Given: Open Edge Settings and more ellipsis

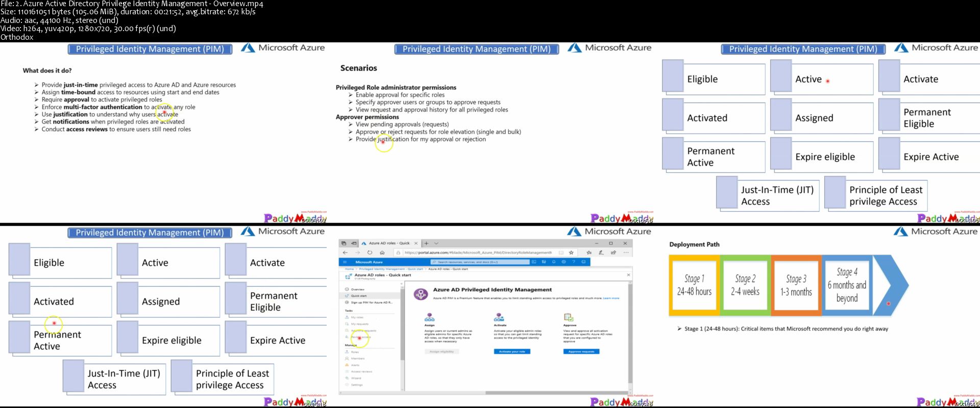Looking at the screenshot, I should click(x=626, y=252).
